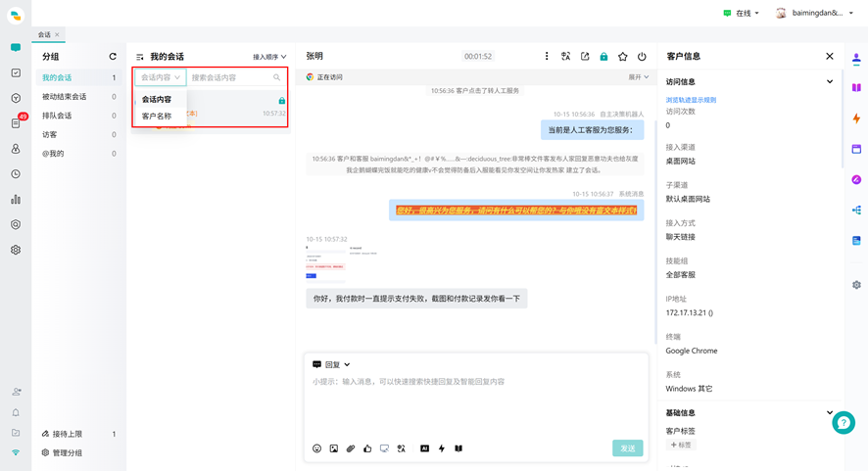Open the sidebar icon with 49 badge
868x471 pixels.
16,122
